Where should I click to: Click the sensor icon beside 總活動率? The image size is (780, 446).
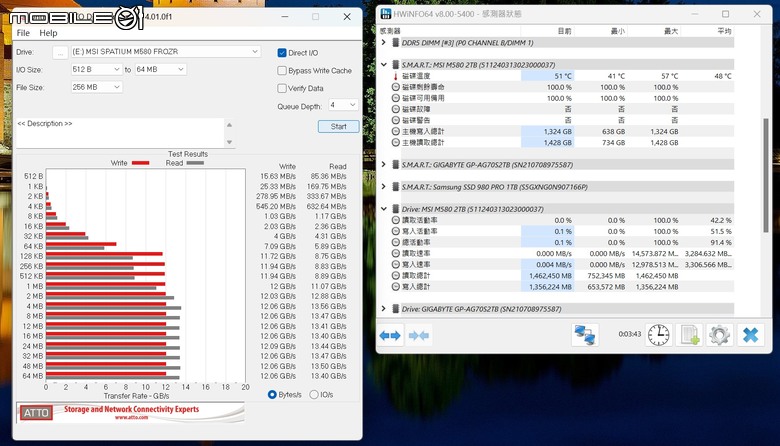396,242
